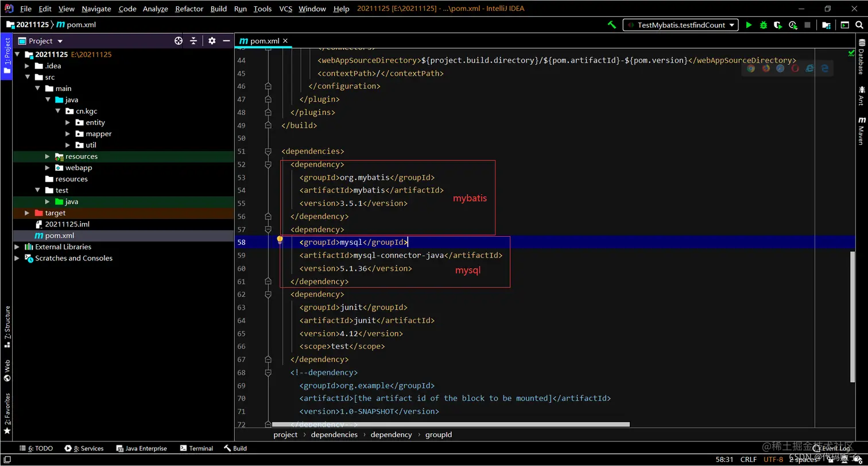Click the Event Log button
Image resolution: width=868 pixels, height=466 pixels.
[831, 448]
